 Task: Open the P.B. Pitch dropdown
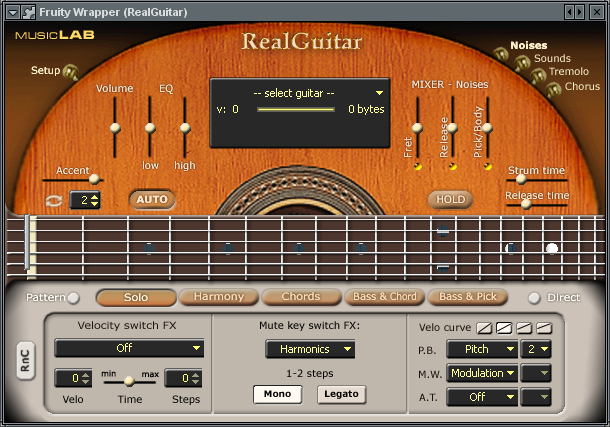(x=482, y=349)
